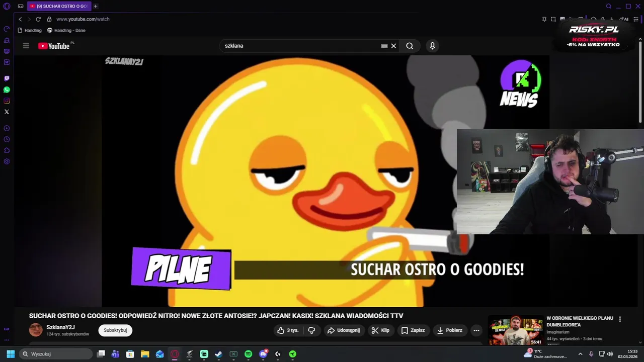Open the Instagram sidebar panel
The width and height of the screenshot is (644, 362).
pos(7,101)
